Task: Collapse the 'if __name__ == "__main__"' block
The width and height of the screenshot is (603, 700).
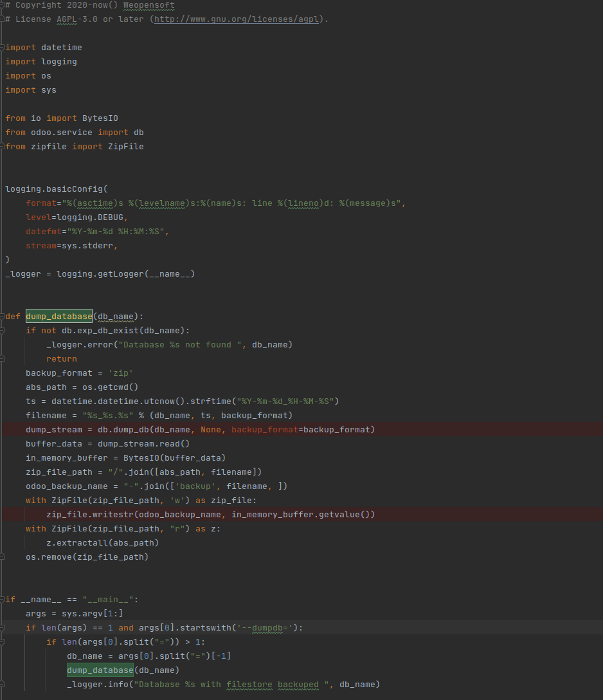Action: (2, 600)
